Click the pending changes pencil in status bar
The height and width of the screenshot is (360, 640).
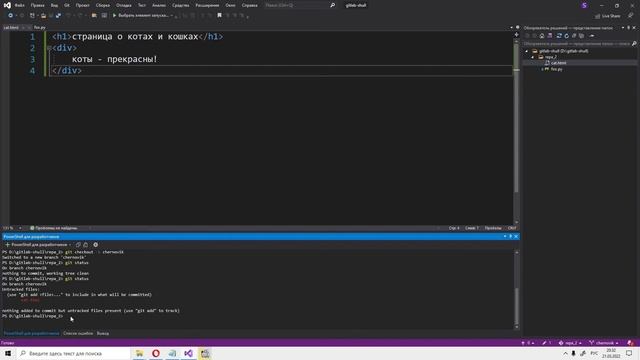[547, 343]
